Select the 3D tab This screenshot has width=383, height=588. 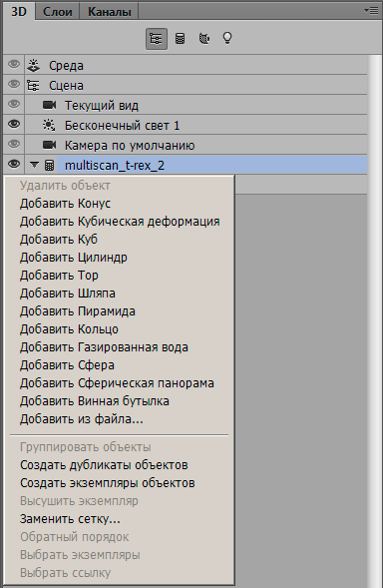pos(19,11)
